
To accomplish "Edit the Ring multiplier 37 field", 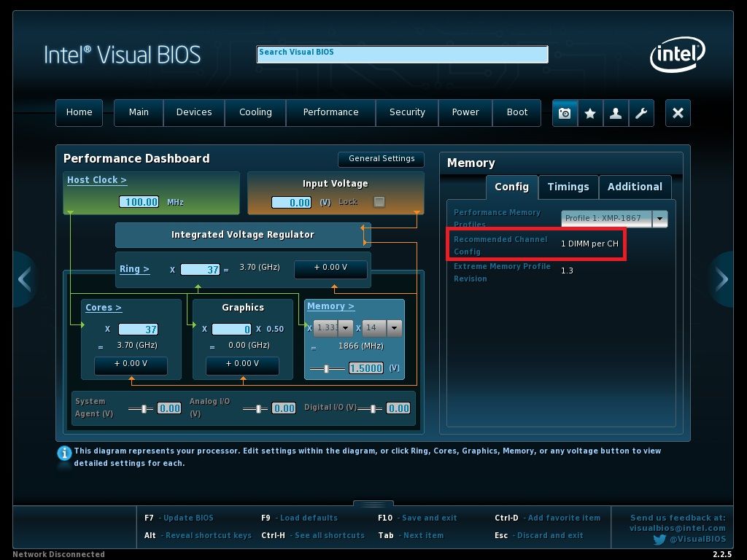I will point(200,270).
